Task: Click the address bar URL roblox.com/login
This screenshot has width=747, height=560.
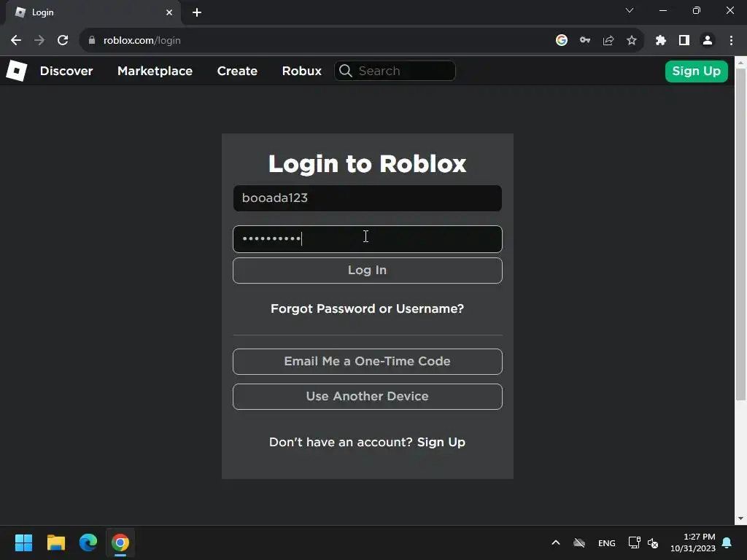Action: pyautogui.click(x=142, y=41)
